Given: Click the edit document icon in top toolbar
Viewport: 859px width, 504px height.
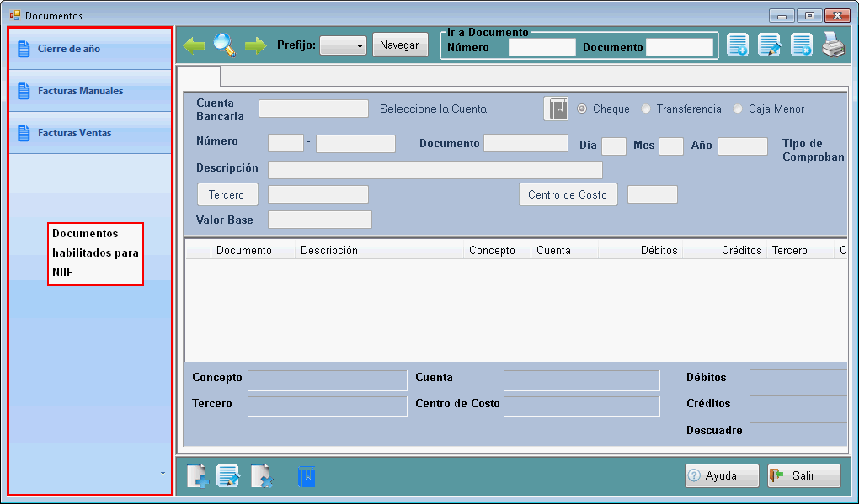Looking at the screenshot, I should (x=770, y=45).
